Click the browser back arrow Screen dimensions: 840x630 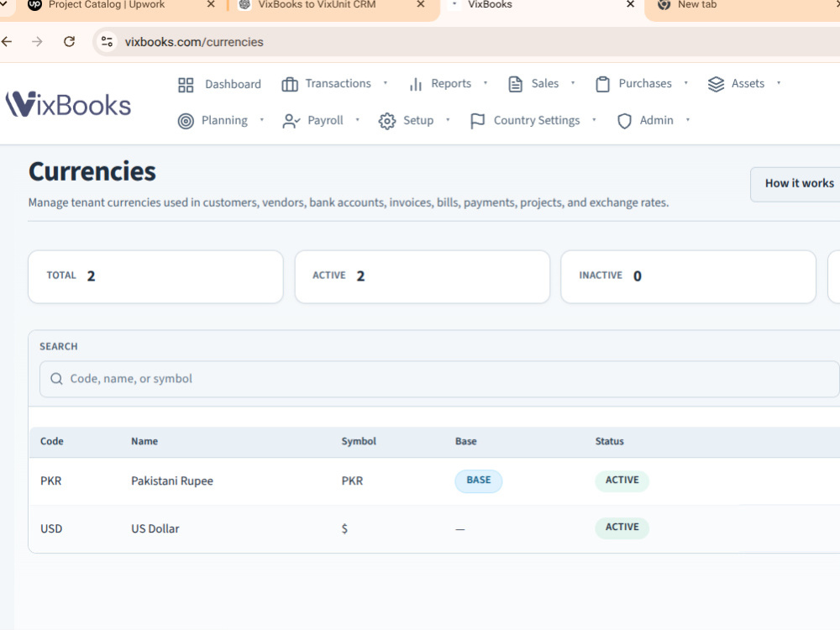pos(7,41)
